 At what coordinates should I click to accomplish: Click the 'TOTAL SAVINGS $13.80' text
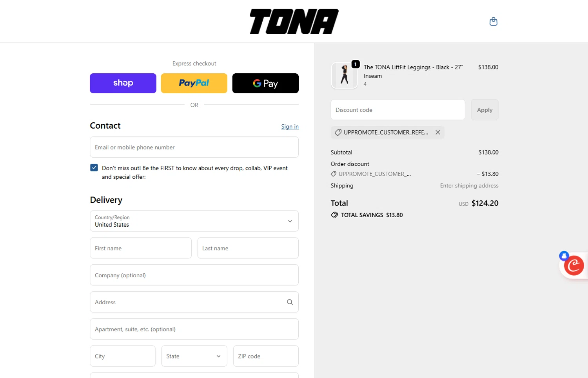[x=372, y=215]
